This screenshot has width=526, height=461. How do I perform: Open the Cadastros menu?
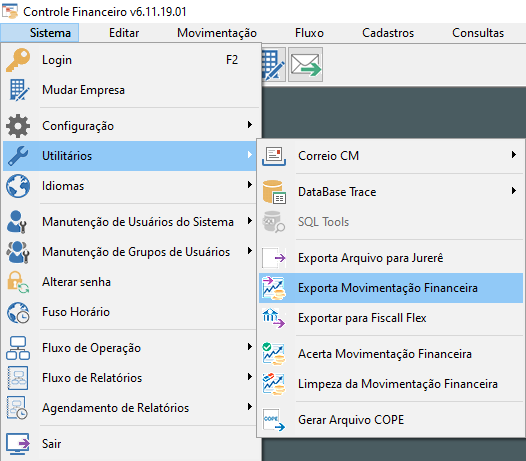pos(388,33)
